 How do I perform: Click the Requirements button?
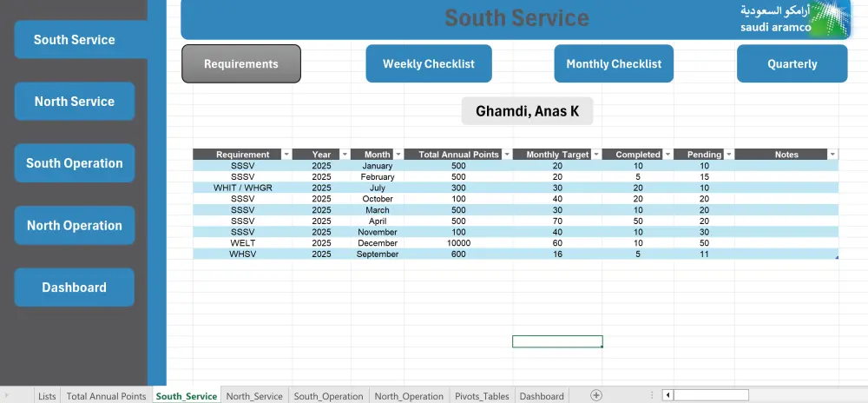(x=240, y=64)
